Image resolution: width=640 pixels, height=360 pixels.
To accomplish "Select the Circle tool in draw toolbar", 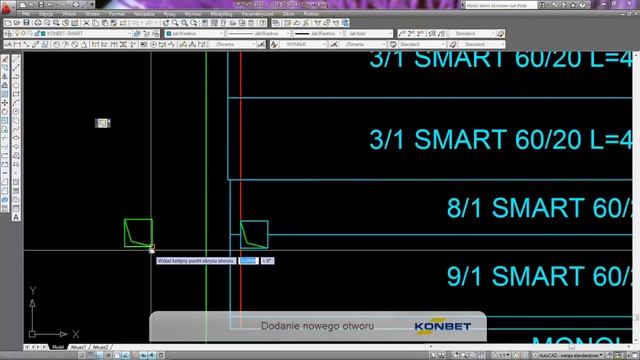I will pos(16,111).
